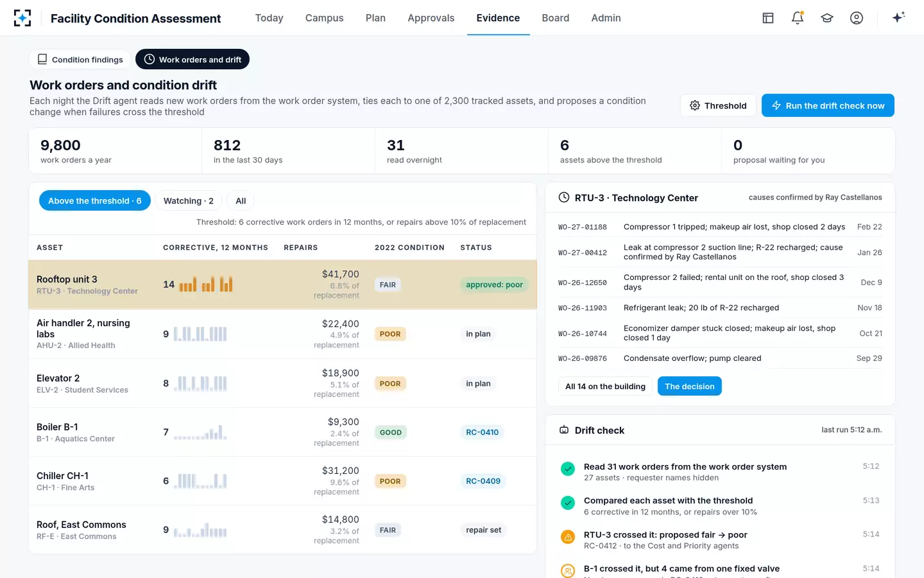Image resolution: width=924 pixels, height=578 pixels.
Task: Open the layout panel icon
Action: pyautogui.click(x=768, y=18)
